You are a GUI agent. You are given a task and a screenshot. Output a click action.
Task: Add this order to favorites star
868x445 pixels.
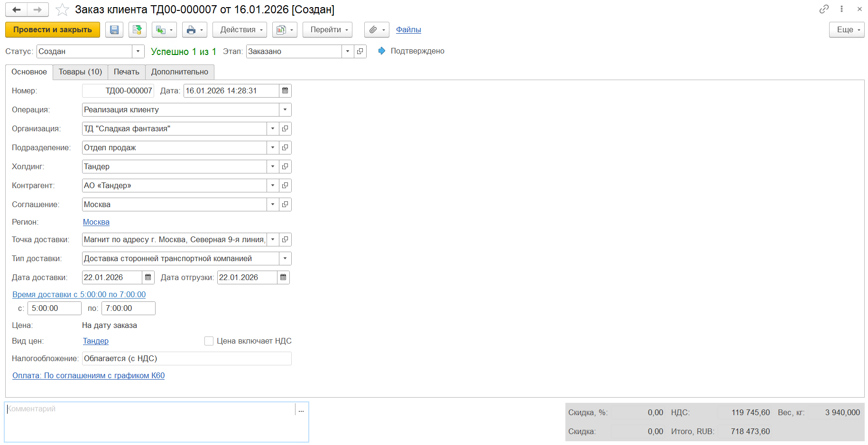62,10
